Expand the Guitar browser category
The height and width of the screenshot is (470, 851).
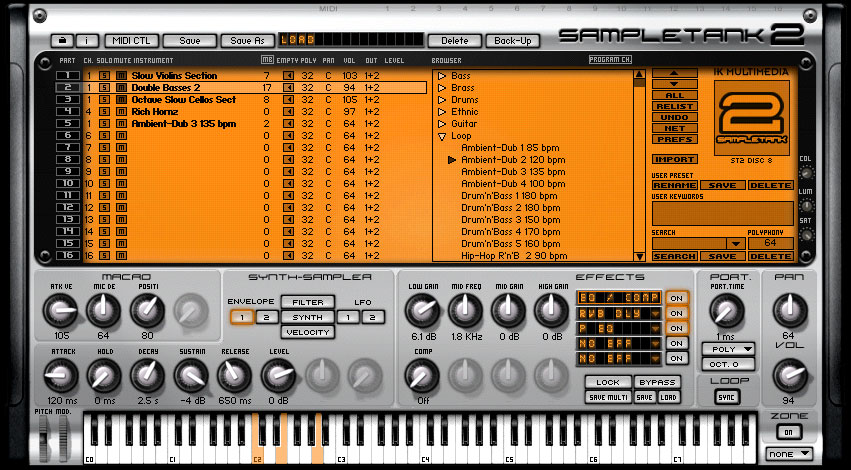point(442,124)
